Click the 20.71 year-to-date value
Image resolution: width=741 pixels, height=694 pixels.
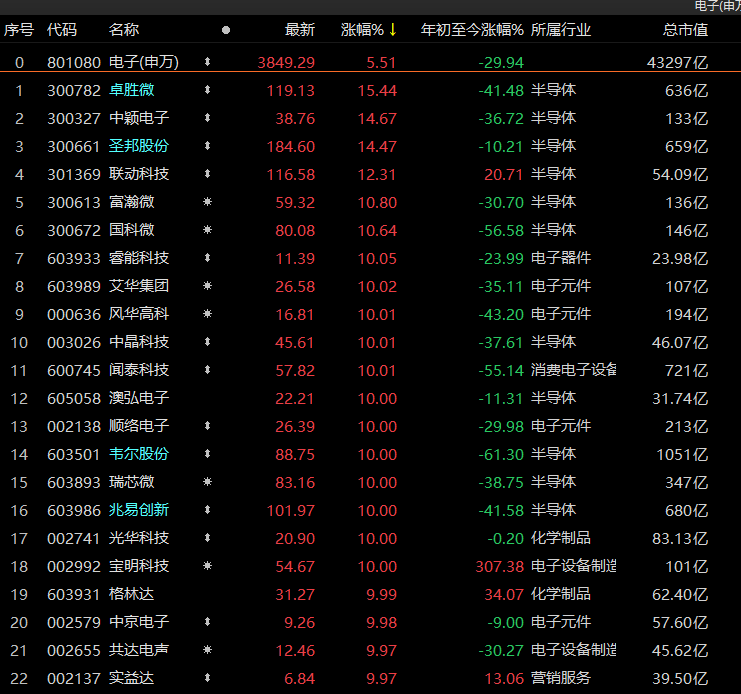pos(504,174)
